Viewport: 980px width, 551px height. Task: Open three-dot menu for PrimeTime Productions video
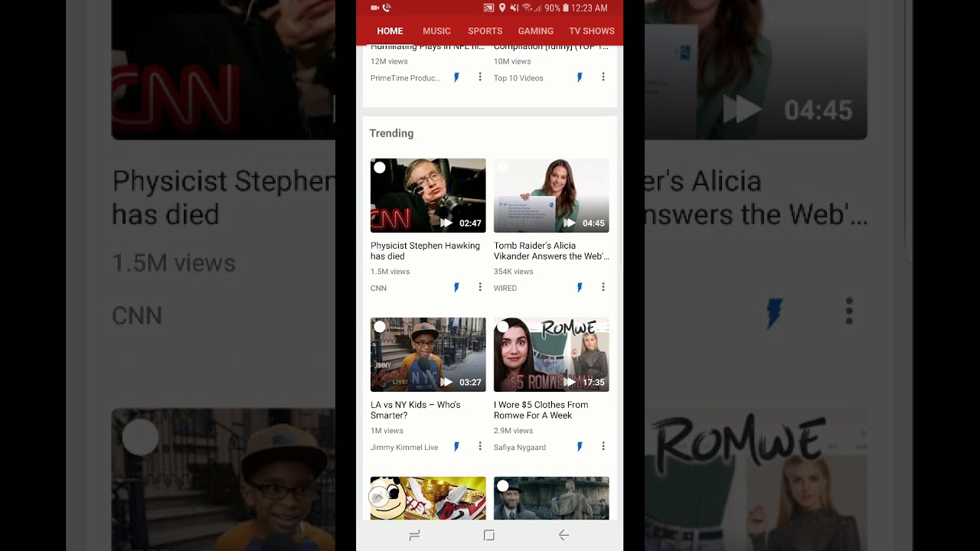tap(480, 77)
